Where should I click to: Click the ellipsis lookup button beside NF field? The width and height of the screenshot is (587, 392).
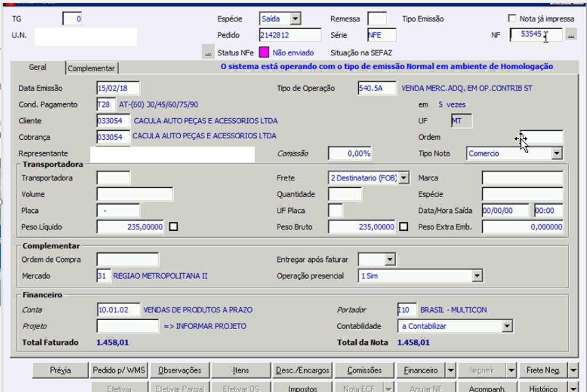[571, 35]
